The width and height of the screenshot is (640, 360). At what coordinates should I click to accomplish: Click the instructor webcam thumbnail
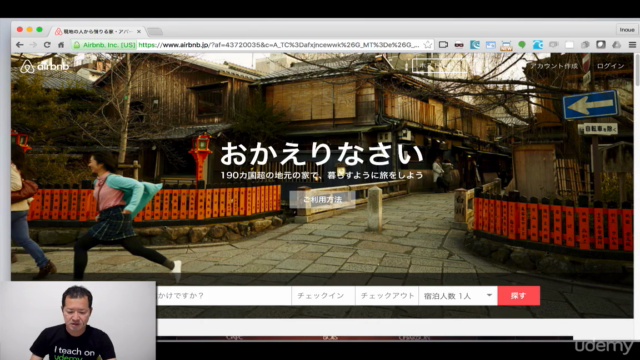point(78,320)
